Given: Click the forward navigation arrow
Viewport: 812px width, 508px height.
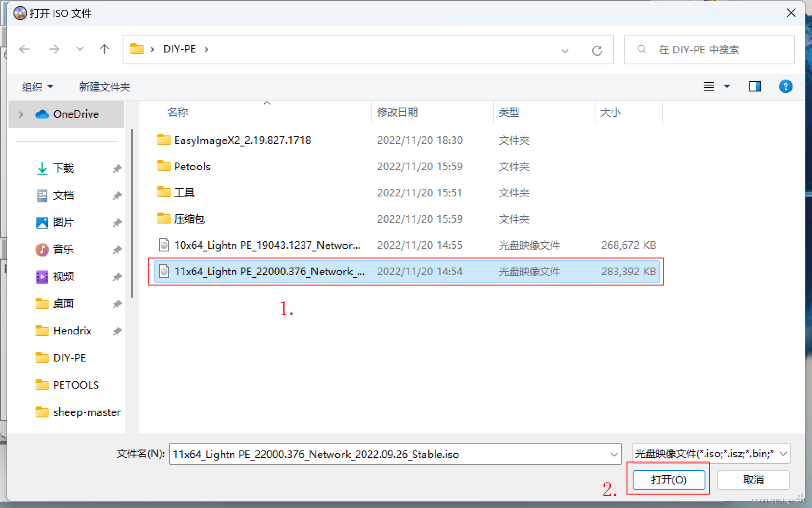Looking at the screenshot, I should (54, 49).
